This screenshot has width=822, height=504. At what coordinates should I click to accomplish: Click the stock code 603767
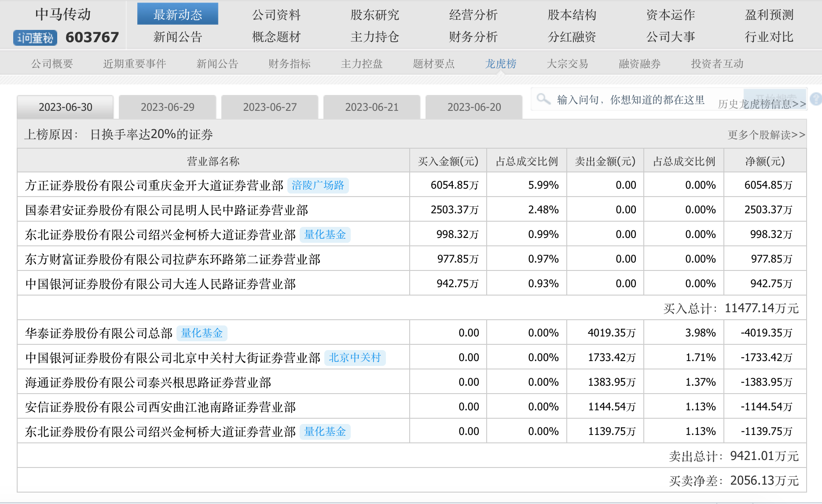92,37
